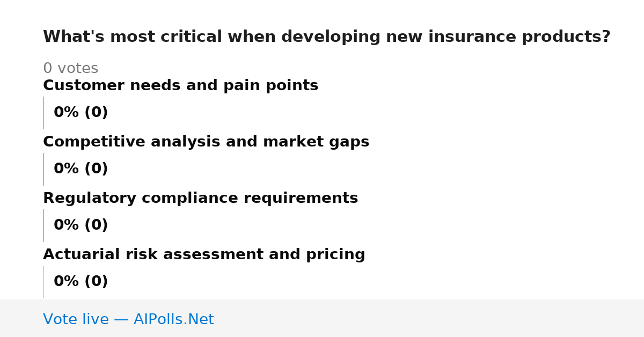Click the 0% (0) result under Competitive analysis

(x=81, y=169)
